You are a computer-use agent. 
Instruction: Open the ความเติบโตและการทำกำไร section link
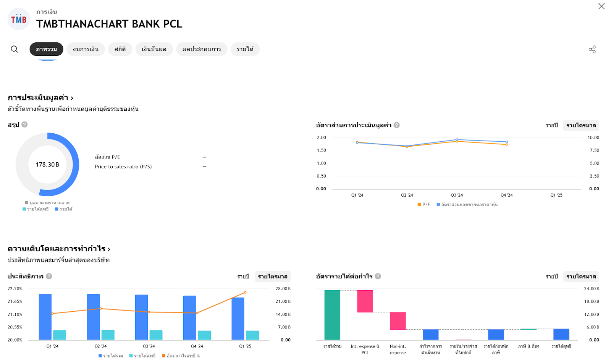coord(59,249)
